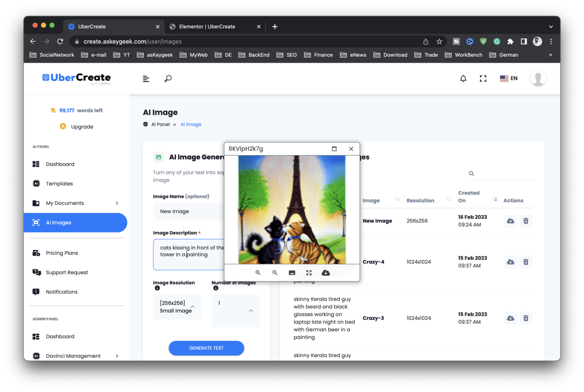584x392 pixels.
Task: Click the Generate Text button
Action: click(x=206, y=348)
